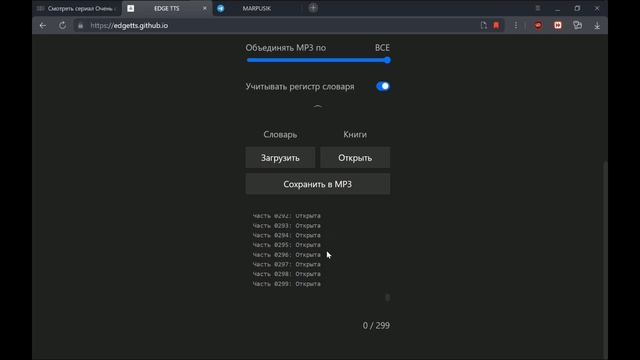
Task: Click the Сохранить в MP3 button
Action: [x=318, y=184]
